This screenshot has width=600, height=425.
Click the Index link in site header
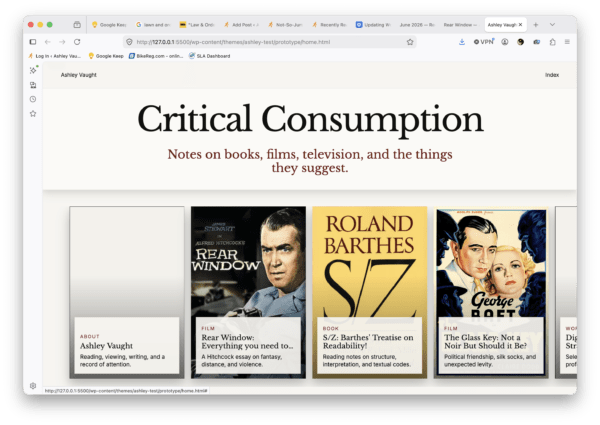[x=552, y=75]
